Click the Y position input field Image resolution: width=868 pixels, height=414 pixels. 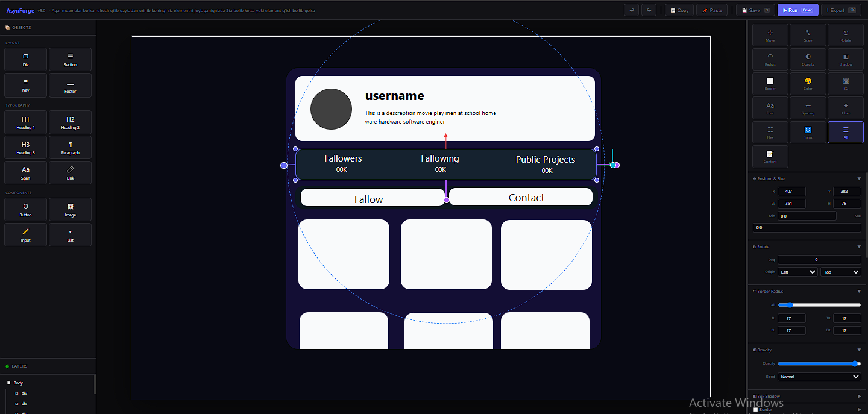847,192
